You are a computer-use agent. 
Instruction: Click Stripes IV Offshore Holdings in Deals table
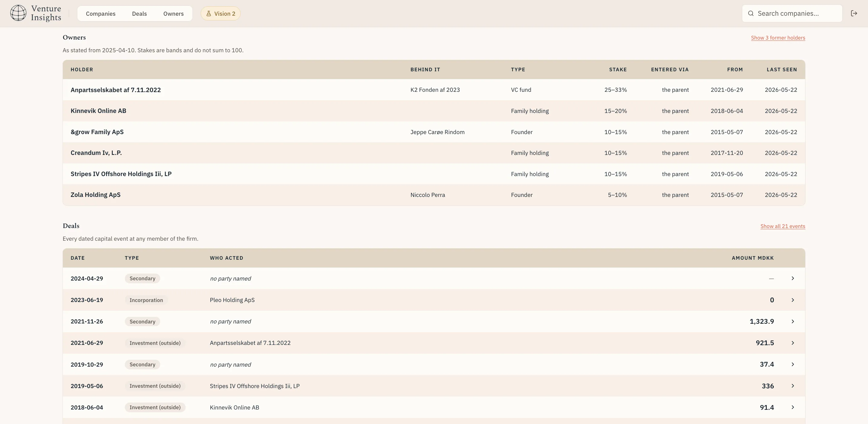click(x=255, y=386)
